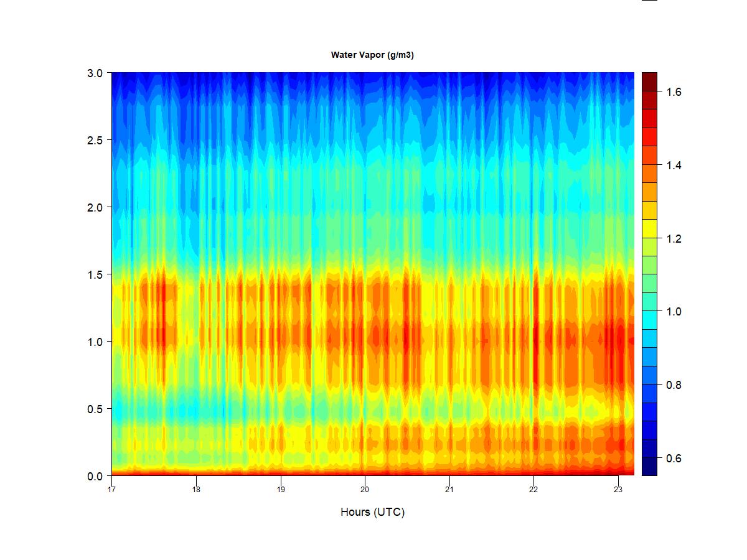Select hour 17 tick label on x-axis
747x560 pixels.
tap(112, 488)
